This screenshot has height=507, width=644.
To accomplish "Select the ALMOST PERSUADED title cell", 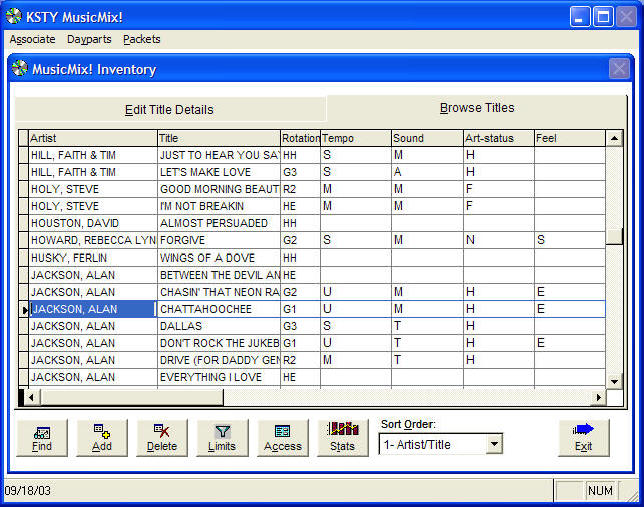I will [219, 224].
